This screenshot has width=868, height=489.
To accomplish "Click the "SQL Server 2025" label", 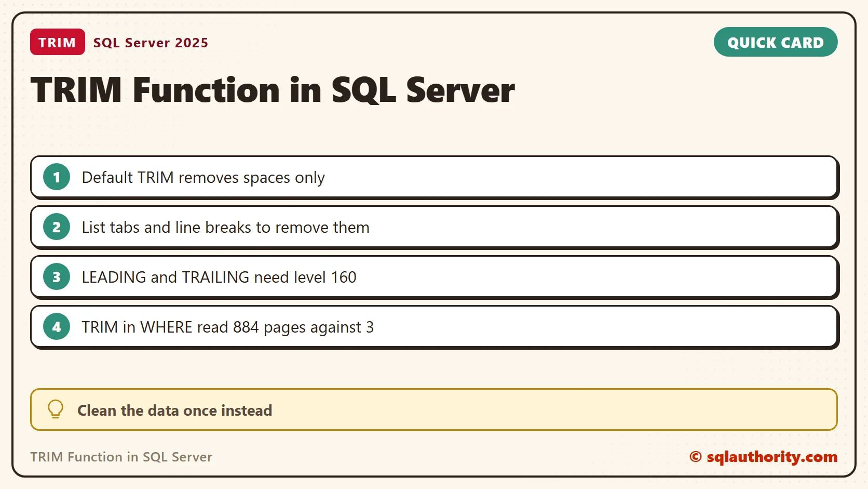I will pos(151,43).
